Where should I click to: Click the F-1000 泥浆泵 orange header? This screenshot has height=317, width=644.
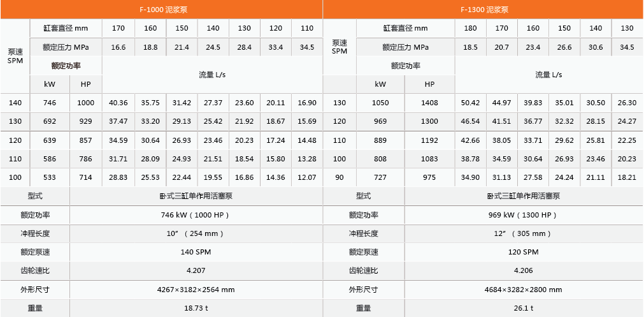click(162, 10)
